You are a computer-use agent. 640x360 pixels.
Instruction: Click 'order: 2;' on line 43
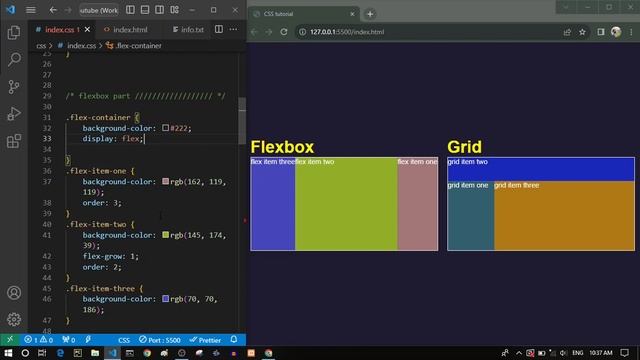[x=102, y=267]
